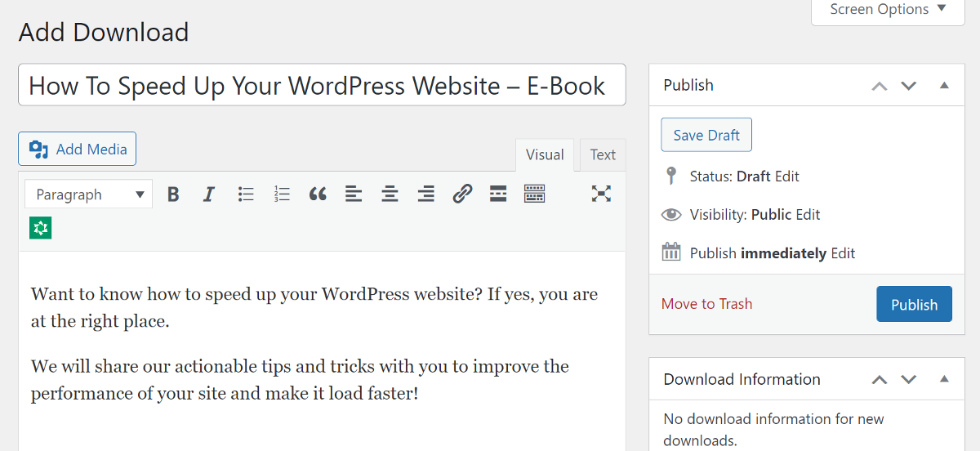Image resolution: width=980 pixels, height=451 pixels.
Task: Apply blockquote formatting
Action: pyautogui.click(x=318, y=194)
